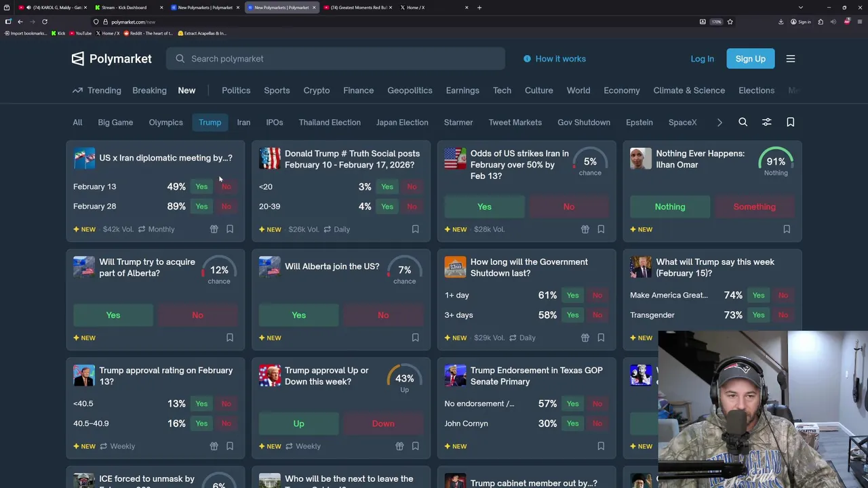
Task: Open bookmarks icon in filter row
Action: [x=791, y=122]
